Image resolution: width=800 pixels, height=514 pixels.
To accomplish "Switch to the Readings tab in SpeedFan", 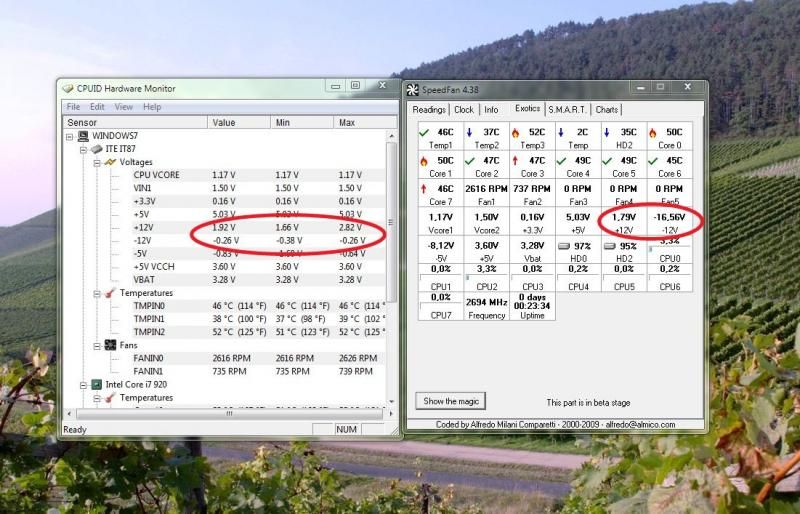I will [429, 110].
